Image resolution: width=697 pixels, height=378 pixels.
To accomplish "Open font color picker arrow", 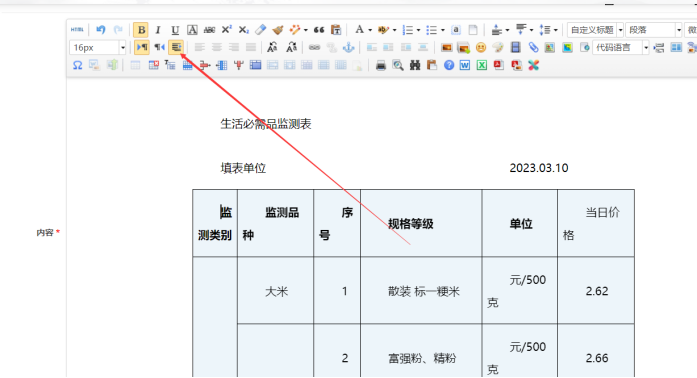I will click(370, 30).
